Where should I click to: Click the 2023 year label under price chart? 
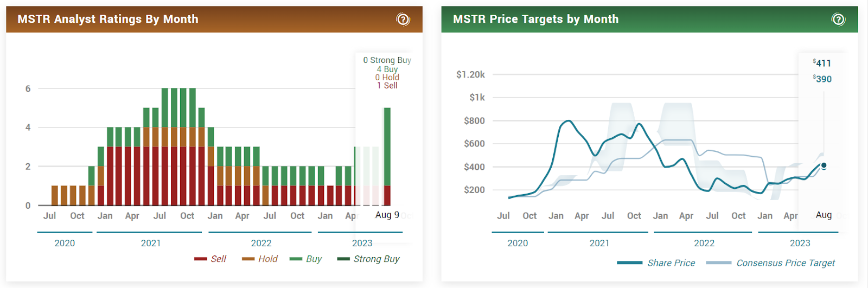click(800, 243)
